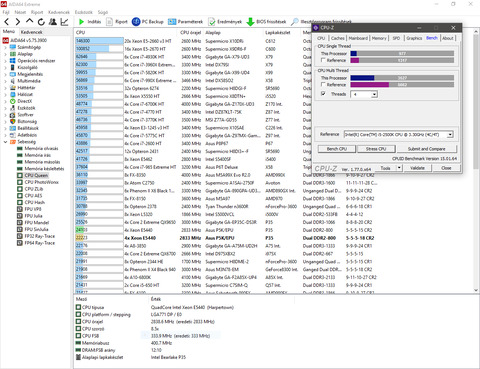Switch to the Mainboard tab in CPU-Z
Viewport: 480px width, 369px height.
click(x=358, y=38)
